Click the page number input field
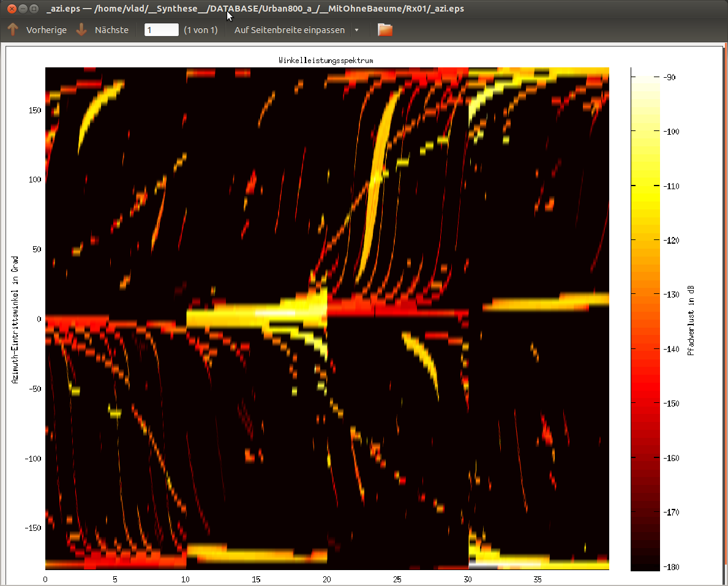 pos(161,30)
